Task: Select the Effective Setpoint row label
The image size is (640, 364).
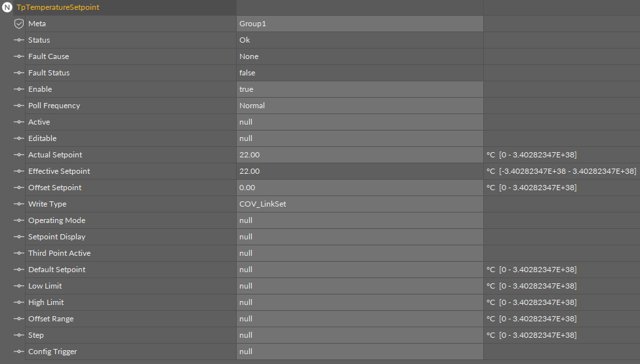Action: [59, 171]
